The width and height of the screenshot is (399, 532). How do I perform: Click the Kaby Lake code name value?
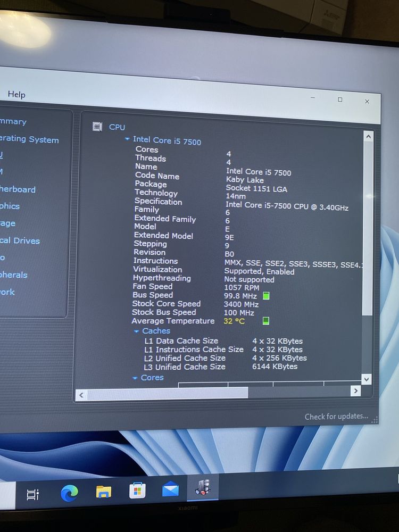point(245,180)
